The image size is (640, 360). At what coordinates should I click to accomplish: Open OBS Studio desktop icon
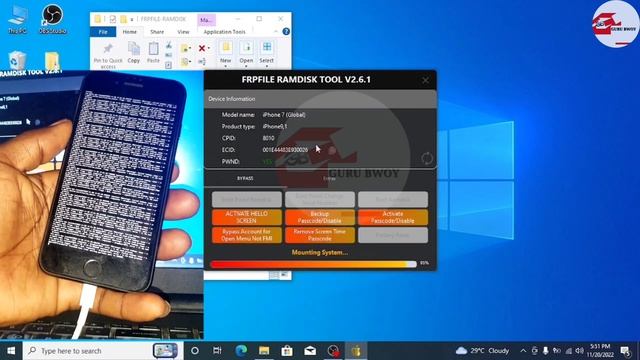[53, 19]
